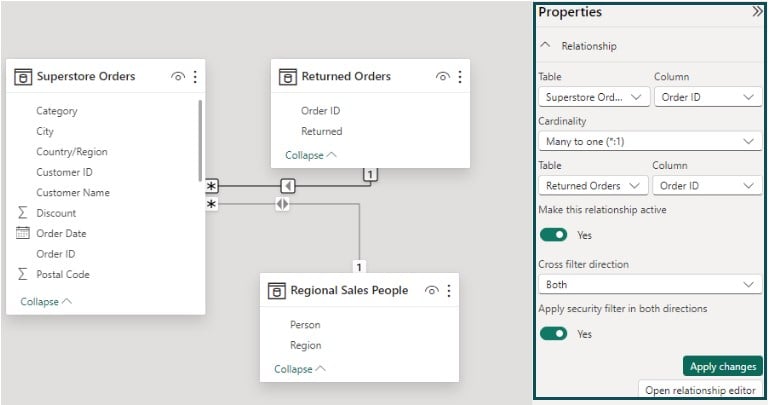Click the Returned Orders table icon
Viewport: 770px width, 405px height.
pyautogui.click(x=287, y=77)
